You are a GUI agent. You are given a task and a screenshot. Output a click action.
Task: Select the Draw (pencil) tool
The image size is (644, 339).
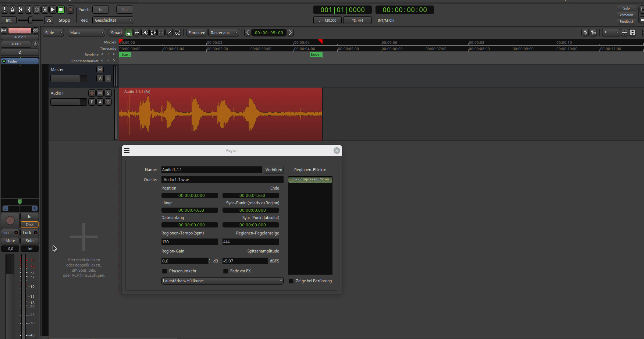point(169,33)
